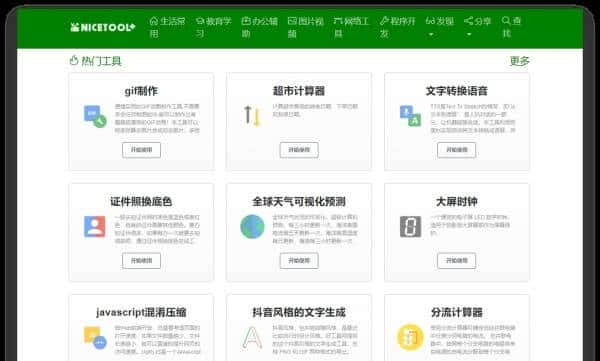Start using 超市计算器 via its button

click(299, 150)
